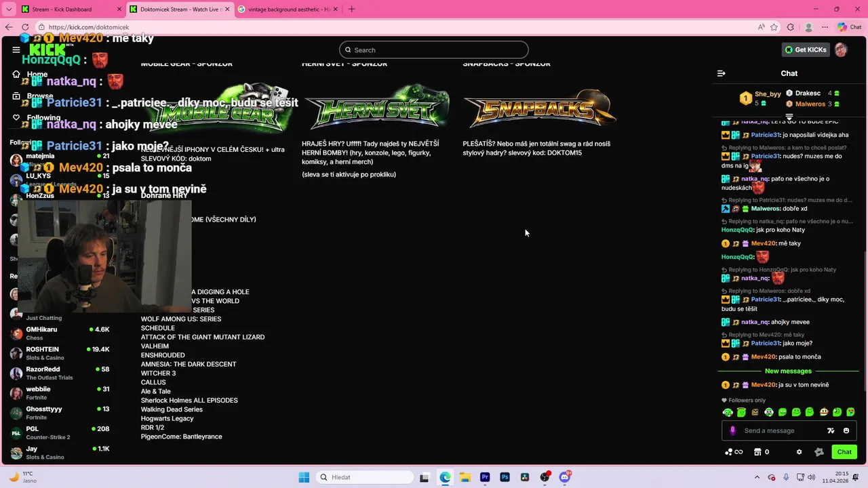Click the purple microphone icon in chat input

(x=732, y=430)
